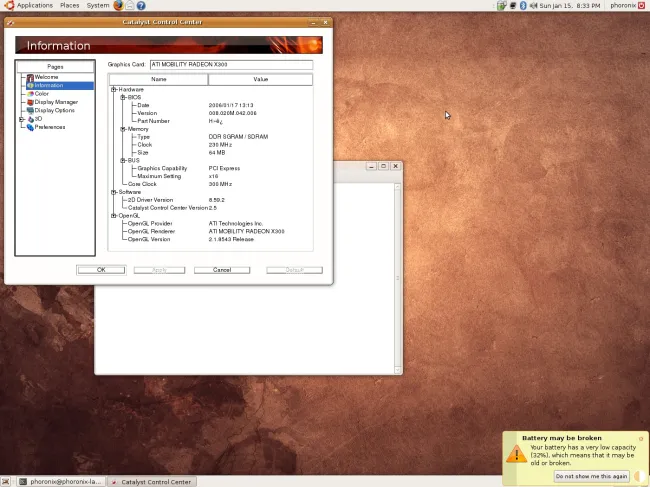Image resolution: width=650 pixels, height=487 pixels.
Task: Select the OpenGL Renderer row
Action: point(211,231)
